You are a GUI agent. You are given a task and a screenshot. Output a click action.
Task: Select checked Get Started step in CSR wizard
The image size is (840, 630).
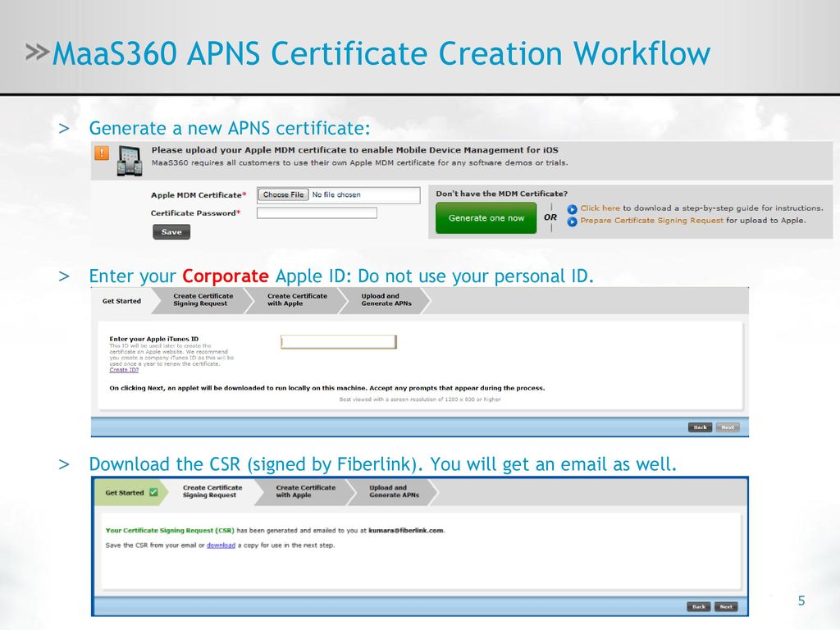click(x=130, y=492)
